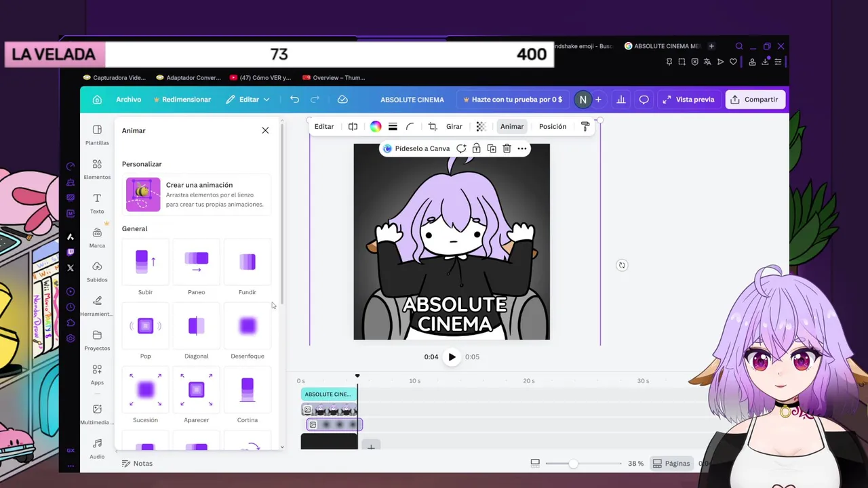This screenshot has width=868, height=488.
Task: Toggle the Animar toolbar button
Action: tap(512, 127)
